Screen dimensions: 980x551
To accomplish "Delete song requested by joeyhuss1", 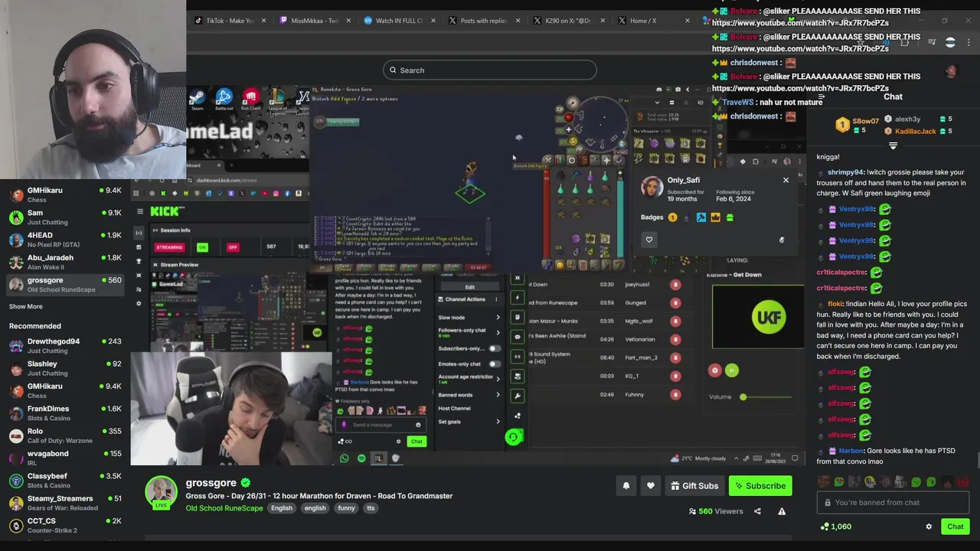I will [x=675, y=285].
